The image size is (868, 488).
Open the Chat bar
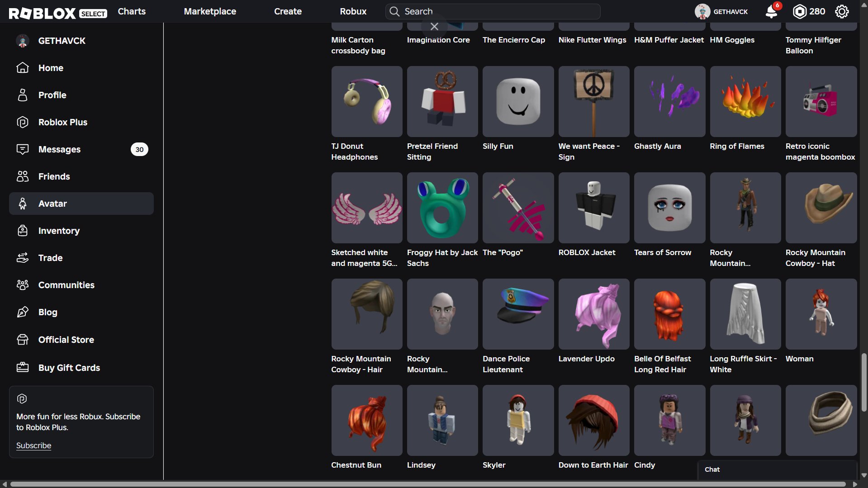[x=777, y=469]
